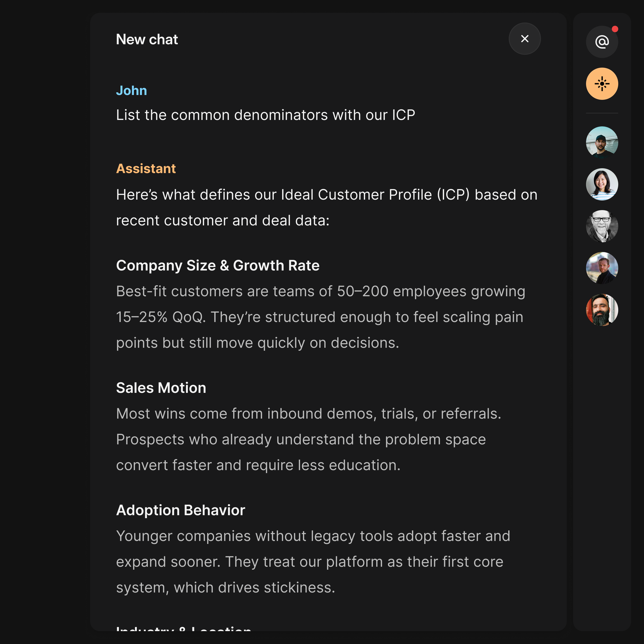
Task: Click the Company Size & Growth Rate heading
Action: coord(218,266)
